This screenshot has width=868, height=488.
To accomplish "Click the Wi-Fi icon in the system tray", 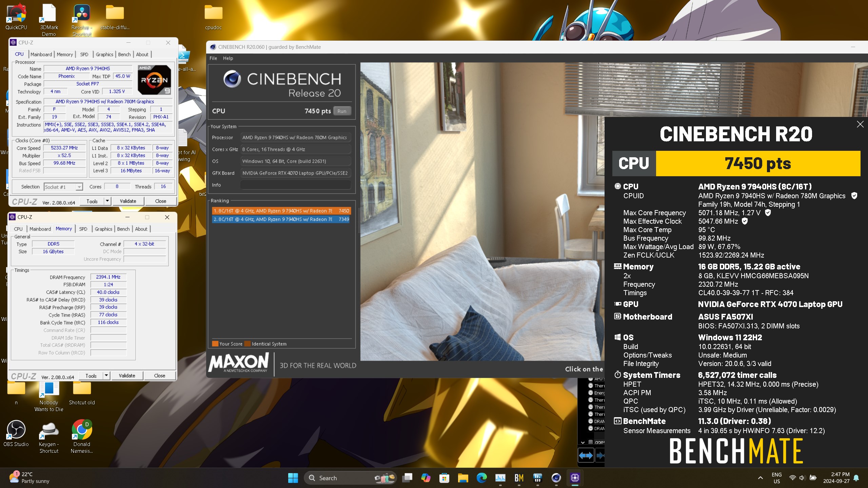I will pos(792,478).
